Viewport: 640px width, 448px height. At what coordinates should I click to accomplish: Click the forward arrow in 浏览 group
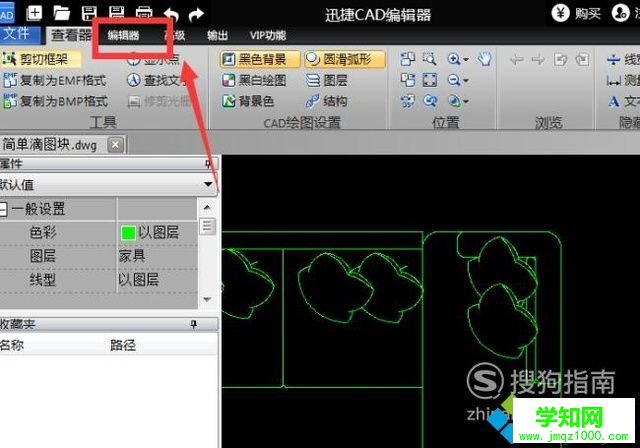(538, 60)
